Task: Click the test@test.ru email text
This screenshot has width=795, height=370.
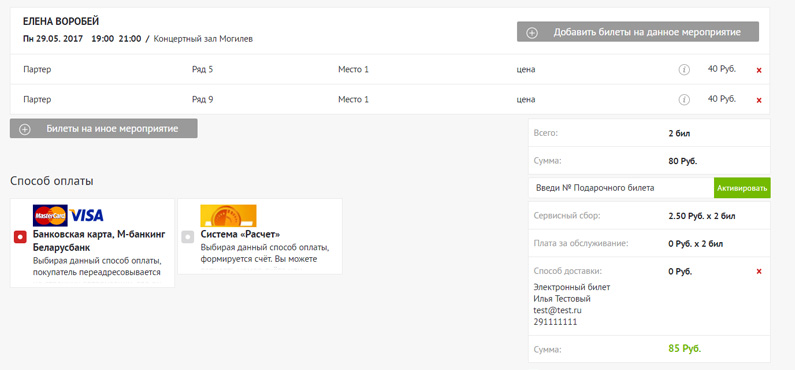Action: pyautogui.click(x=557, y=310)
